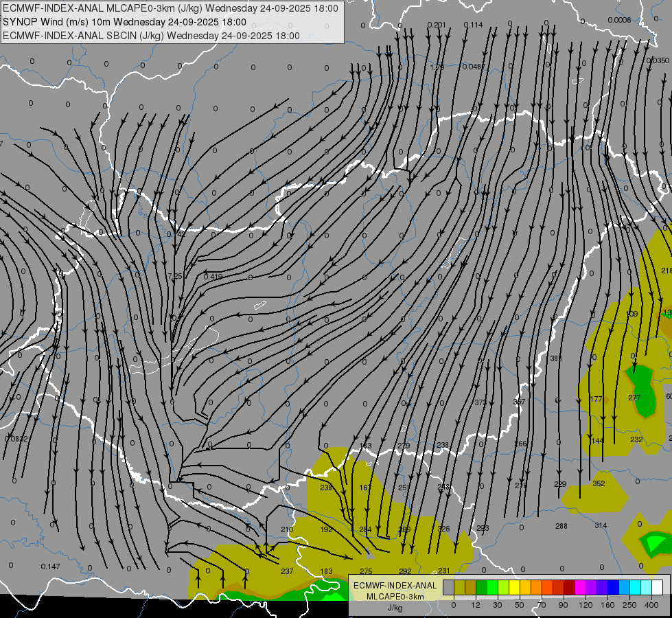Click the 284 value on the map
The image size is (672, 618).
coord(365,529)
